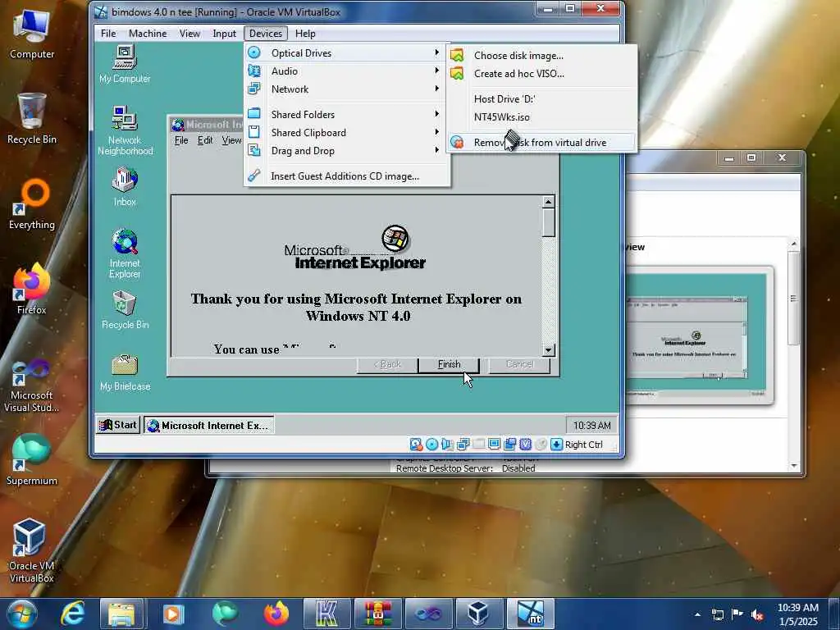Open the Everything shortcut on host desktop
This screenshot has height=630, width=840.
pyautogui.click(x=32, y=204)
